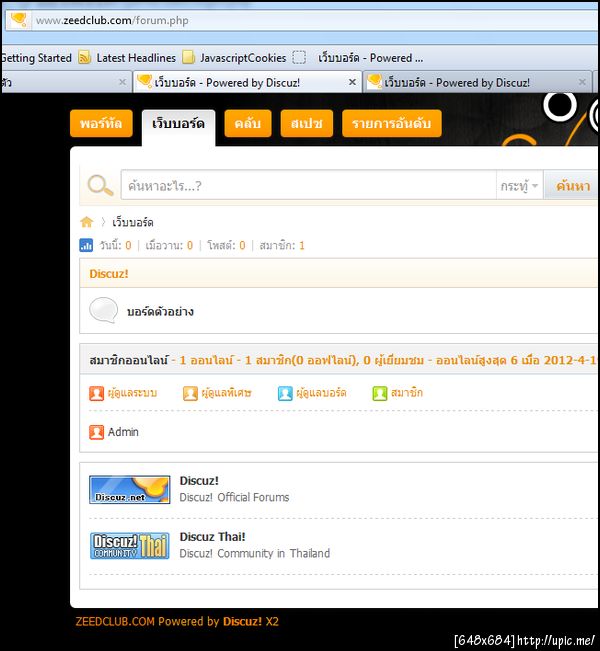
Task: Click the zeedclub.com URL address field
Action: click(316, 20)
